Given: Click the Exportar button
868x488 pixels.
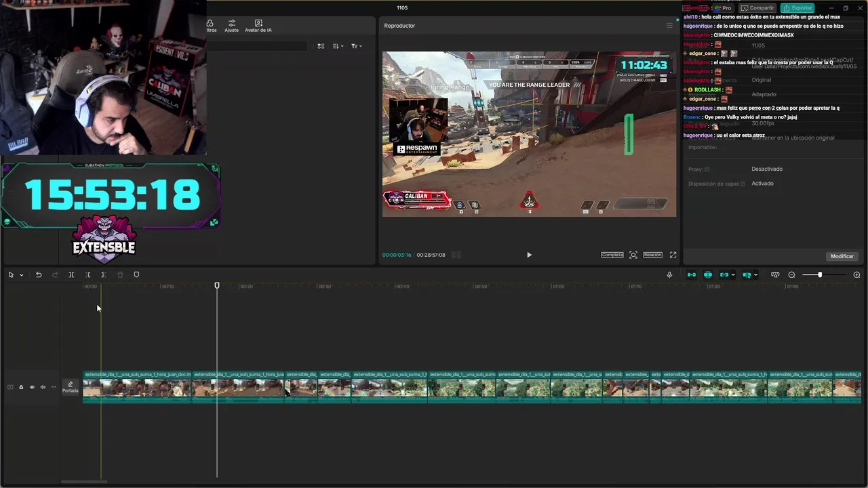Looking at the screenshot, I should pos(797,8).
